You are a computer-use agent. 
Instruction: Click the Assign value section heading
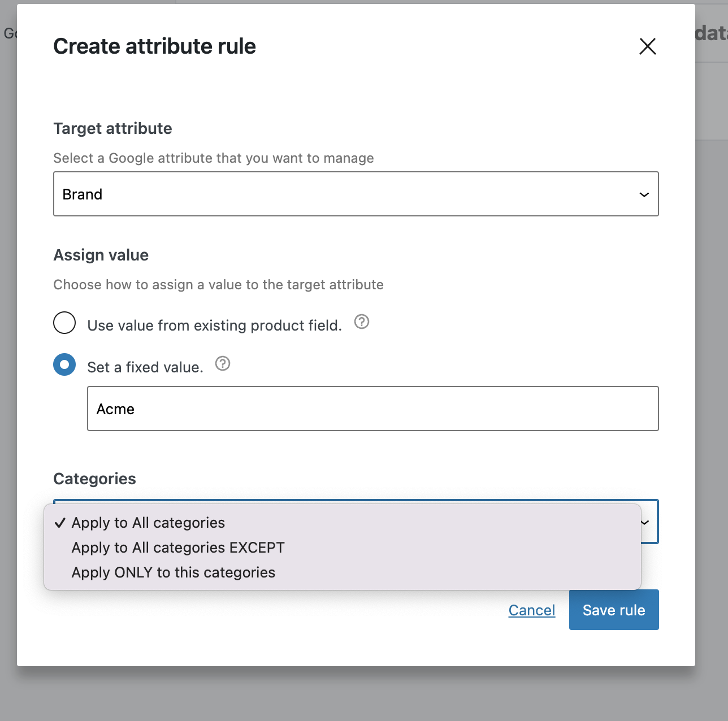101,255
